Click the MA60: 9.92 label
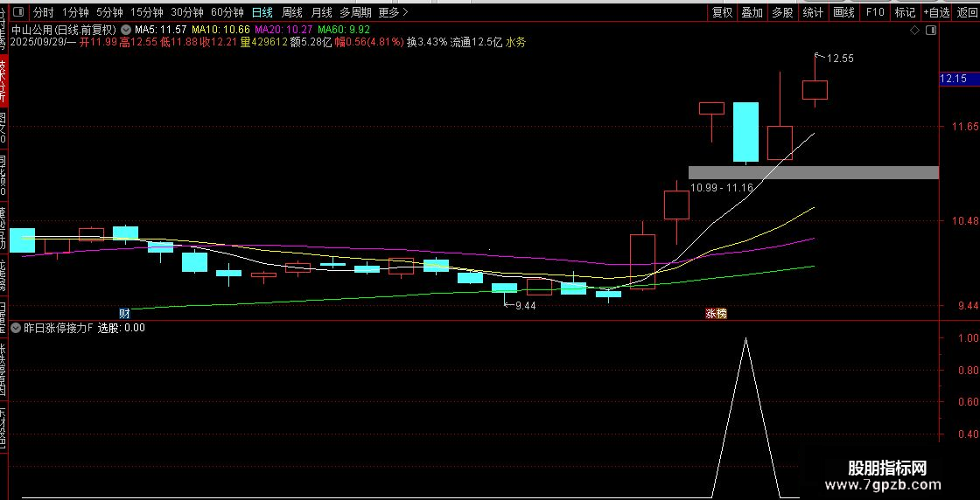 click(344, 30)
